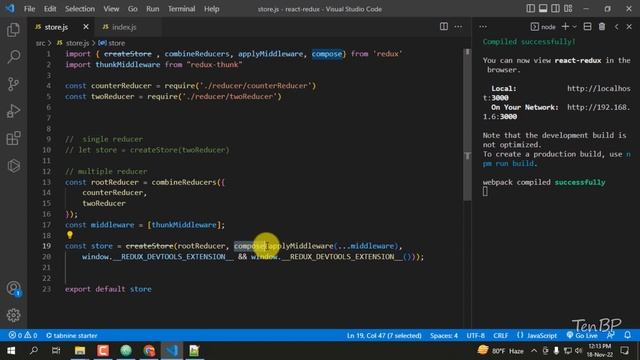Open Task View on taskbar
This screenshot has width=640, height=360.
tap(56, 351)
